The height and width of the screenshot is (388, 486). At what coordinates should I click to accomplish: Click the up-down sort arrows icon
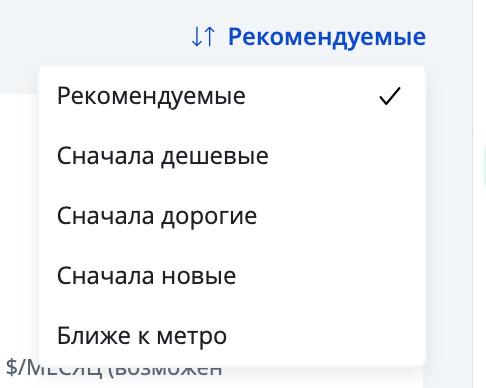pos(203,37)
